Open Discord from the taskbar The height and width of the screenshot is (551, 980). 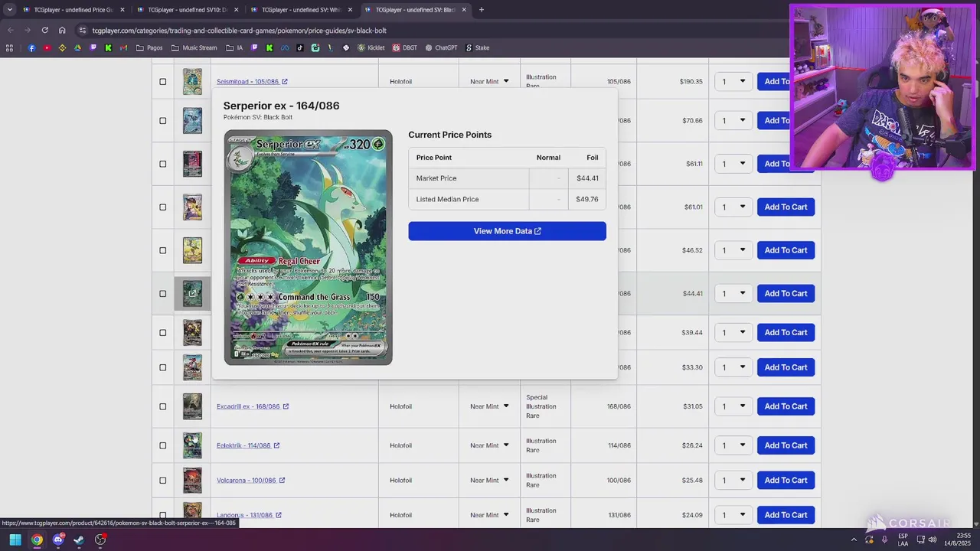tap(58, 540)
